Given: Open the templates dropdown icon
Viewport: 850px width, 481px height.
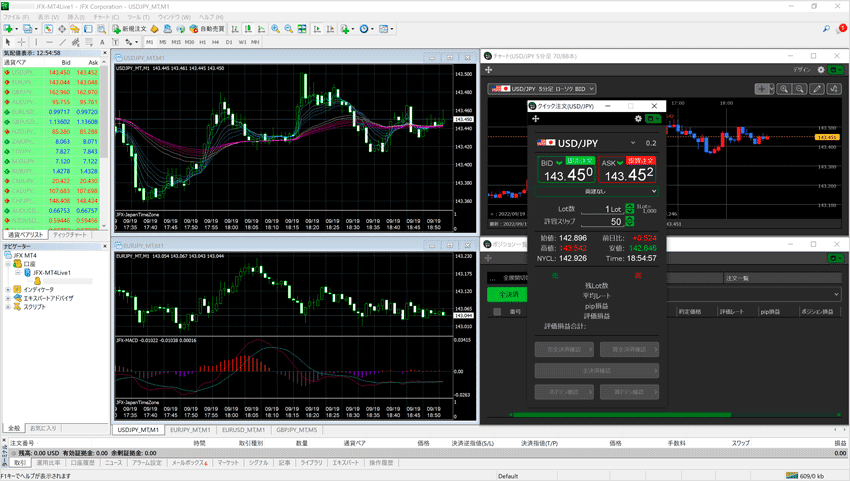Looking at the screenshot, I should (386, 29).
